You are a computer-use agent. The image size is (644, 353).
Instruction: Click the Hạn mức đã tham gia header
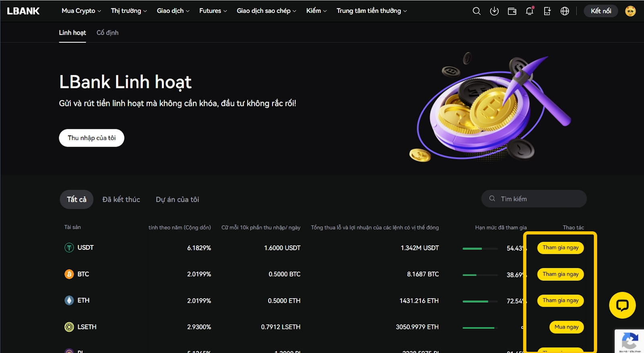(501, 227)
